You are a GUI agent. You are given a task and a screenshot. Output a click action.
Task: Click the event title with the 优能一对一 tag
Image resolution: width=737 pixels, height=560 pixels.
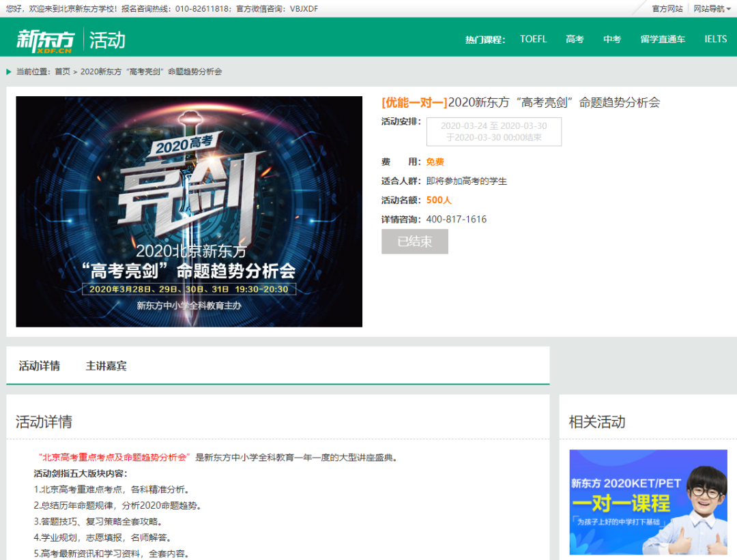pyautogui.click(x=520, y=103)
